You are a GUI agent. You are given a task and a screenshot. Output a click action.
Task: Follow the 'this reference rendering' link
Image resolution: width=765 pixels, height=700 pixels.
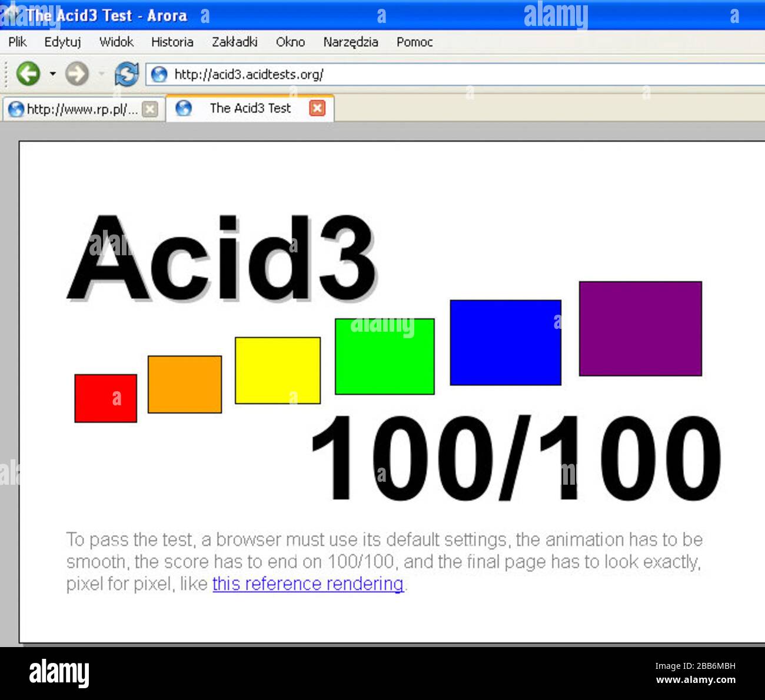(x=308, y=584)
